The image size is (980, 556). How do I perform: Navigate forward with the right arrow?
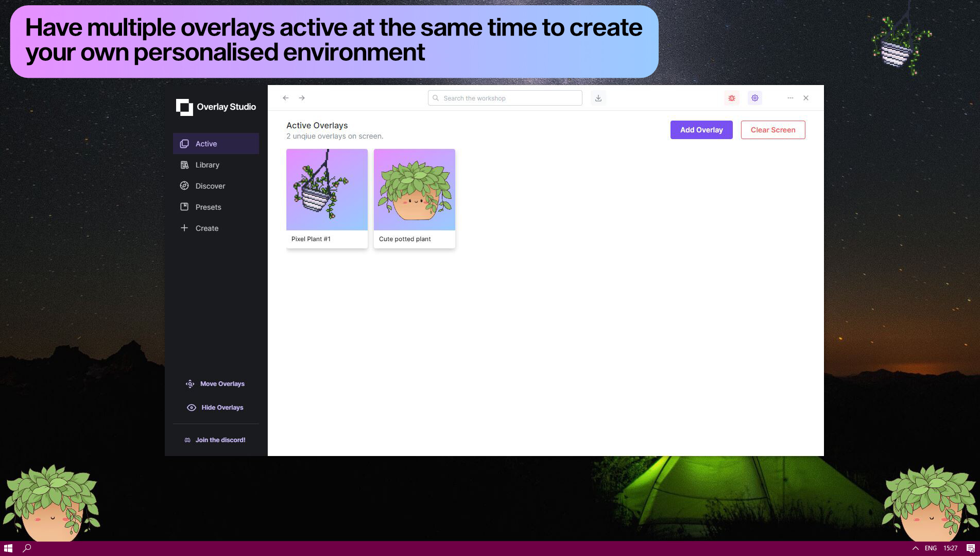click(302, 97)
